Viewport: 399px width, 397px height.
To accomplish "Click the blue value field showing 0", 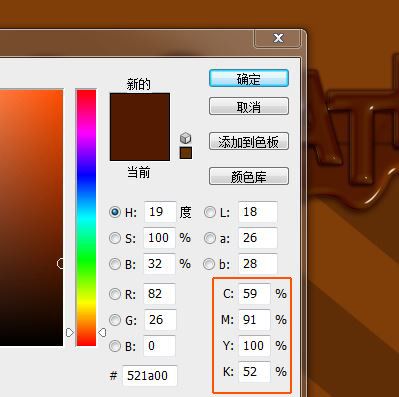I will pyautogui.click(x=159, y=346).
